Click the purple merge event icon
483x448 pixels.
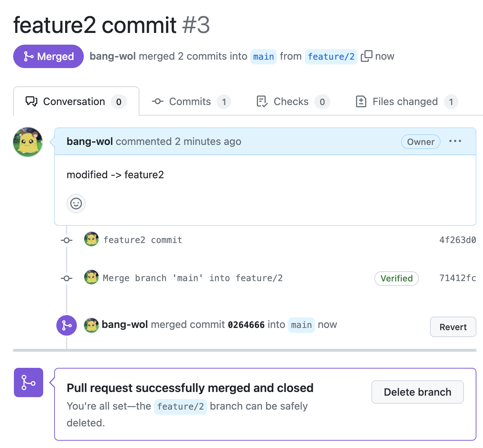(x=67, y=325)
